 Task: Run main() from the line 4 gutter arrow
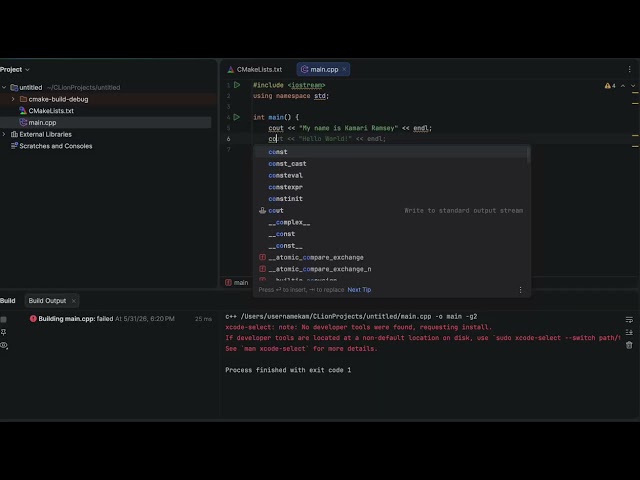(x=237, y=117)
